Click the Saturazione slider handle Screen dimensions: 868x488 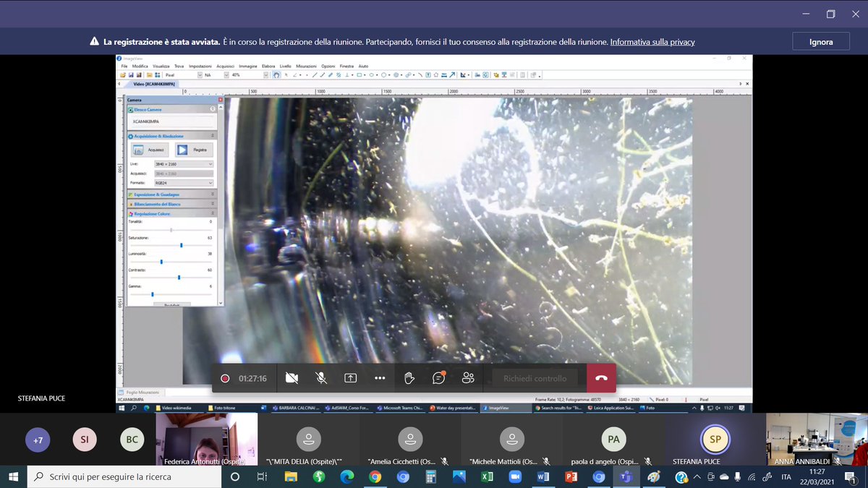(x=181, y=245)
